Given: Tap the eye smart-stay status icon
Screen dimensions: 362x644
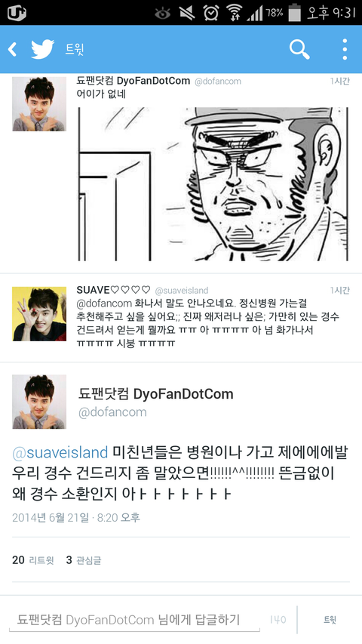Looking at the screenshot, I should 163,13.
